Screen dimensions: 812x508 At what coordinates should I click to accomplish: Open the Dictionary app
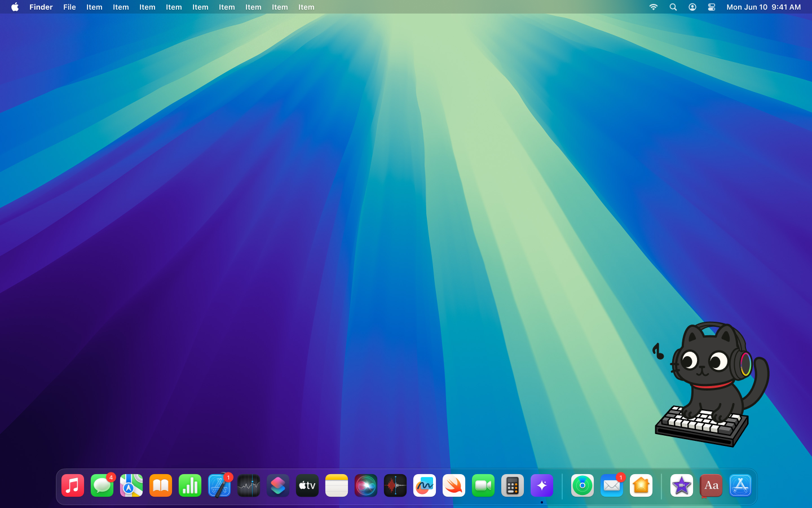711,485
